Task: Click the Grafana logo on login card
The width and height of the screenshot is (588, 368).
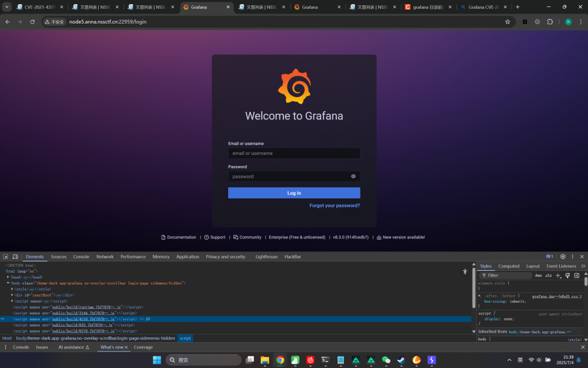Action: pyautogui.click(x=295, y=86)
